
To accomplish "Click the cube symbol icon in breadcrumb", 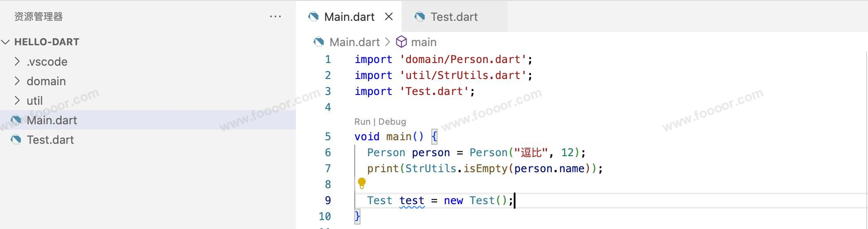I will [401, 42].
